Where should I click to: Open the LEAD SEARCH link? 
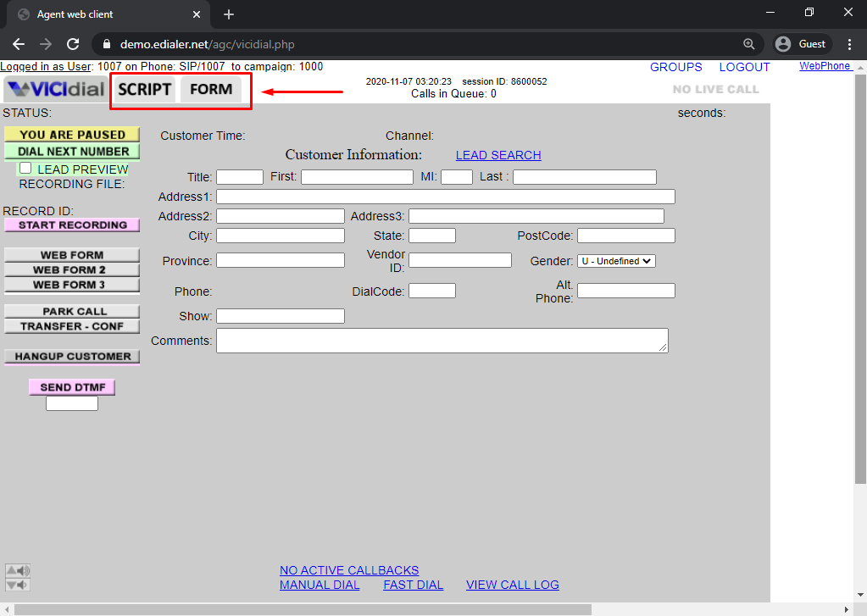point(498,155)
